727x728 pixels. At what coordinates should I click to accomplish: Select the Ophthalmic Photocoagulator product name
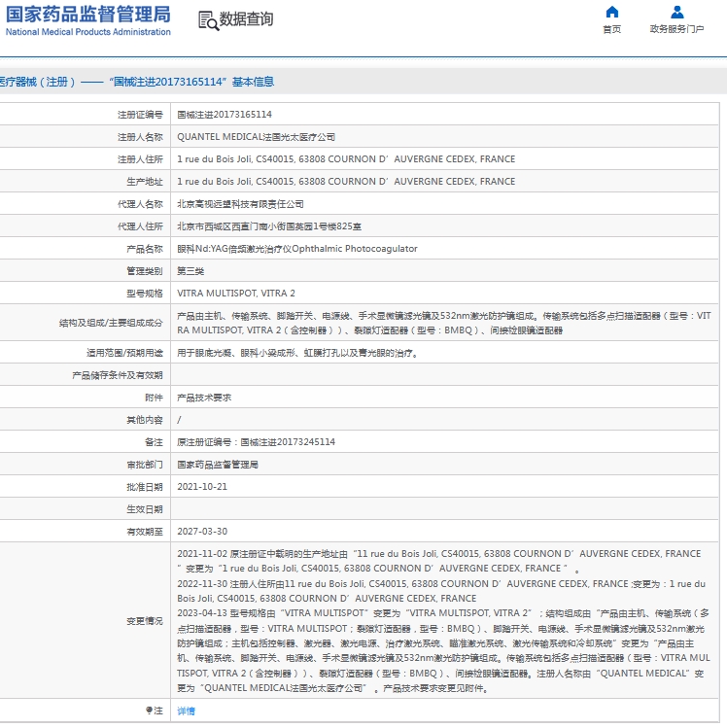tap(297, 249)
